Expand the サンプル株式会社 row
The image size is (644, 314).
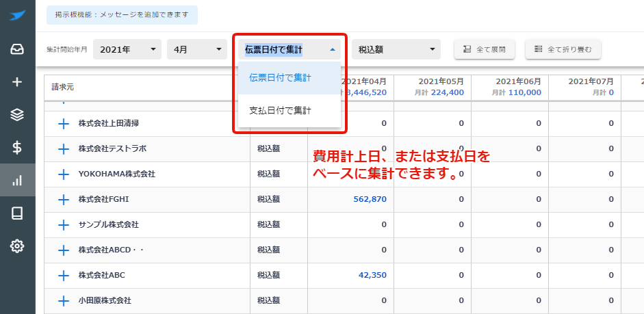tap(63, 225)
